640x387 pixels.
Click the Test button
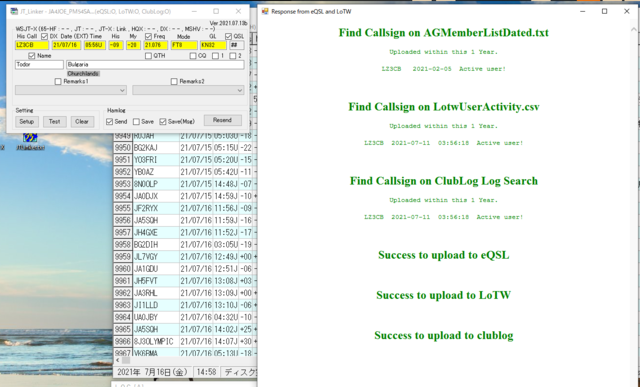coord(55,122)
